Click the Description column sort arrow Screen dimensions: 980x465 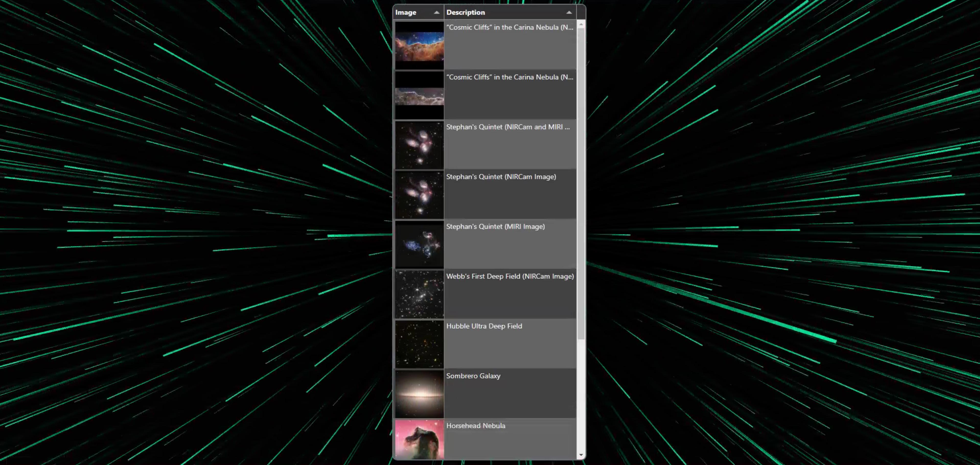569,13
